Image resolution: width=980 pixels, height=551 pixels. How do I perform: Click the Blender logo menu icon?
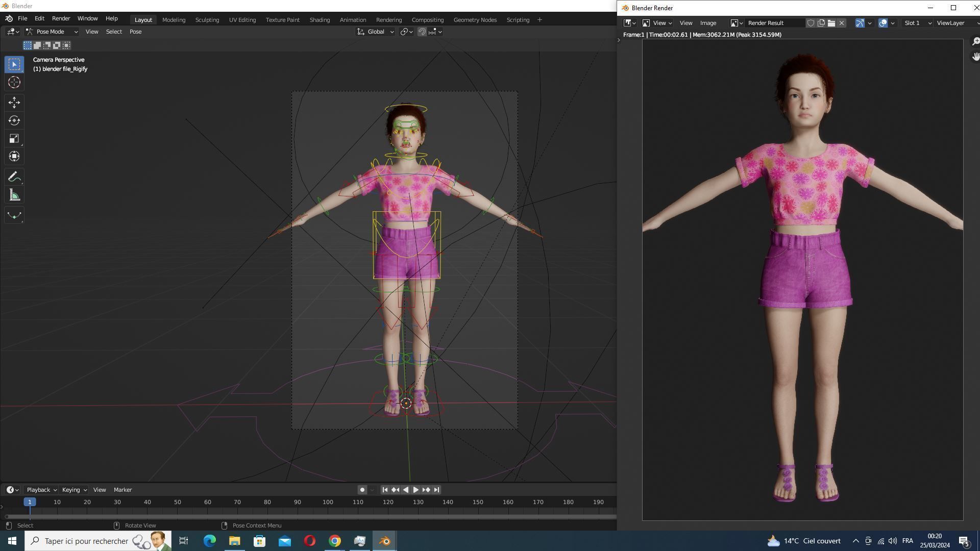pos(9,18)
